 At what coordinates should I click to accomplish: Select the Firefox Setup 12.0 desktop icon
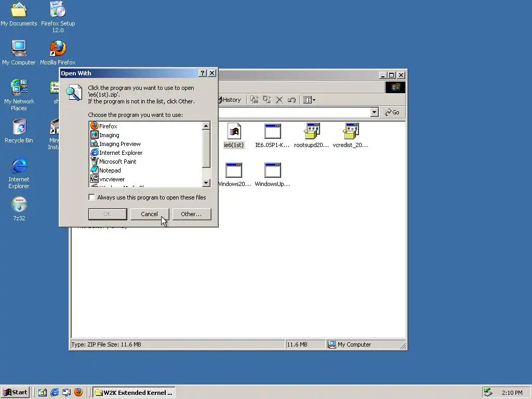pos(58,17)
